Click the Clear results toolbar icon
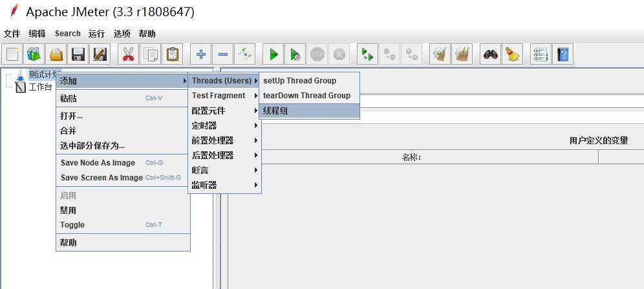644x289 pixels. tap(440, 54)
